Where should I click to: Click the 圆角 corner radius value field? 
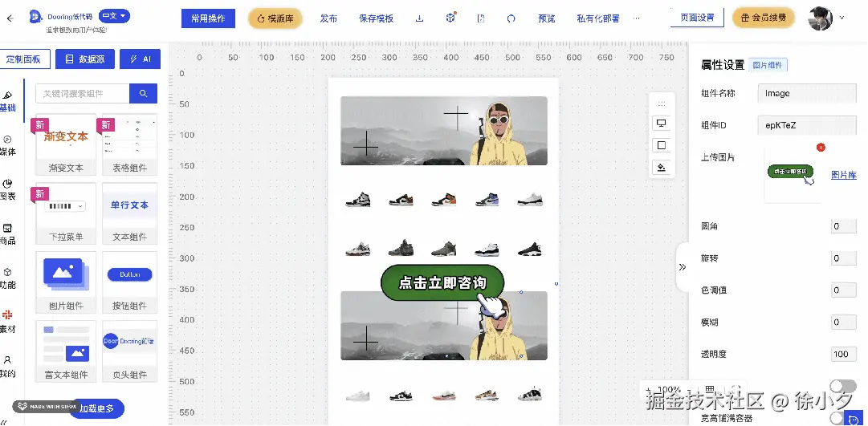point(844,226)
